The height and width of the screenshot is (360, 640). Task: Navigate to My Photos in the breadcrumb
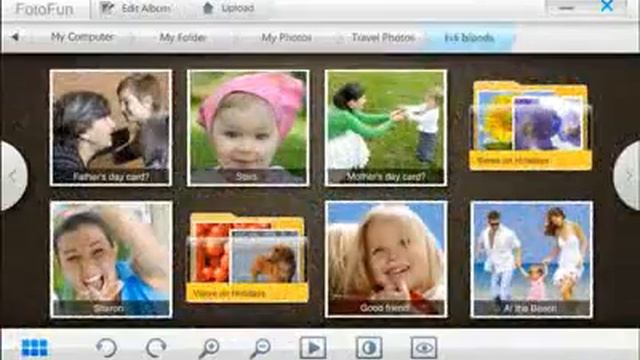click(x=286, y=38)
